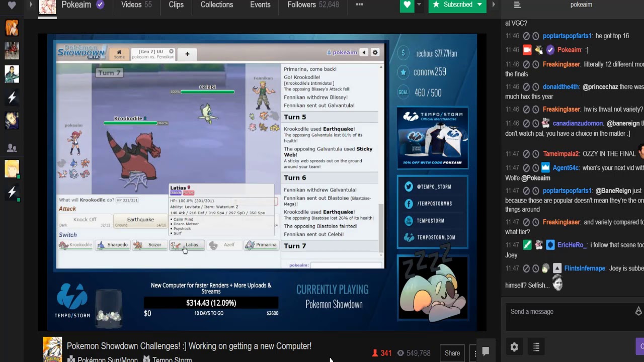Screen dimensions: 644x362
Task: Ban Freakinglaser on the 'litterally 12 different' message
Action: pos(526,64)
